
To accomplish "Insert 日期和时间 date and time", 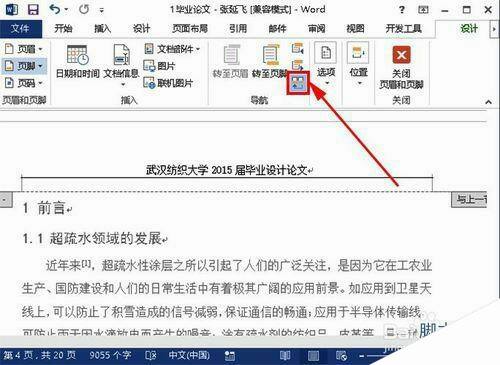I will click(77, 62).
